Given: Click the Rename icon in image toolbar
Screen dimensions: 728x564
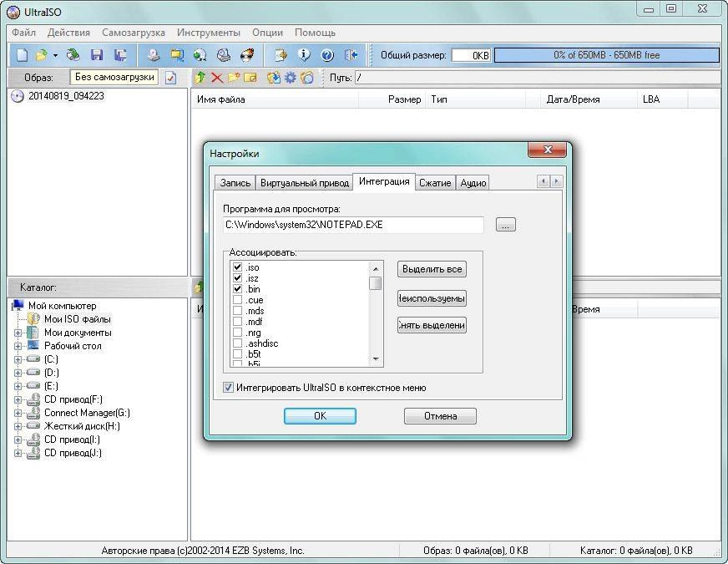Looking at the screenshot, I should (250, 78).
